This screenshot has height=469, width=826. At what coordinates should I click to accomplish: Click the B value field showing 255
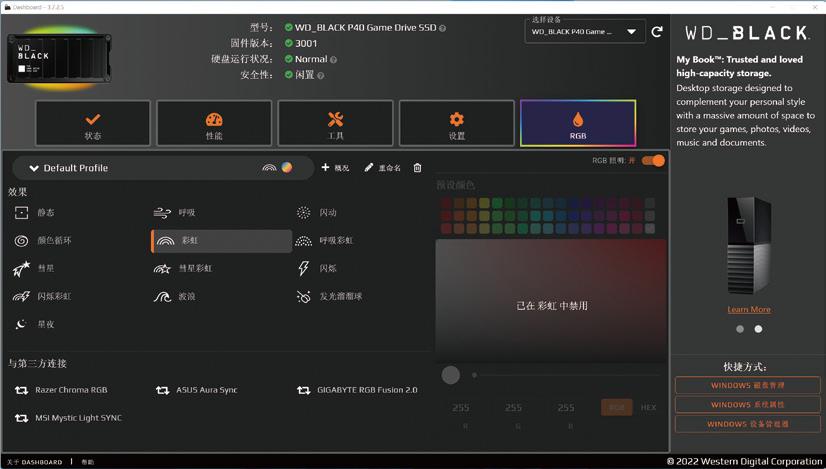[x=566, y=408]
